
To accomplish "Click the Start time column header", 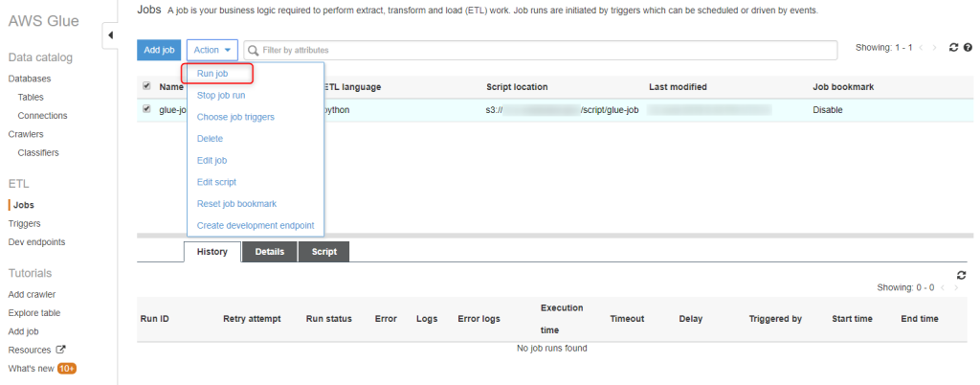I will [852, 319].
